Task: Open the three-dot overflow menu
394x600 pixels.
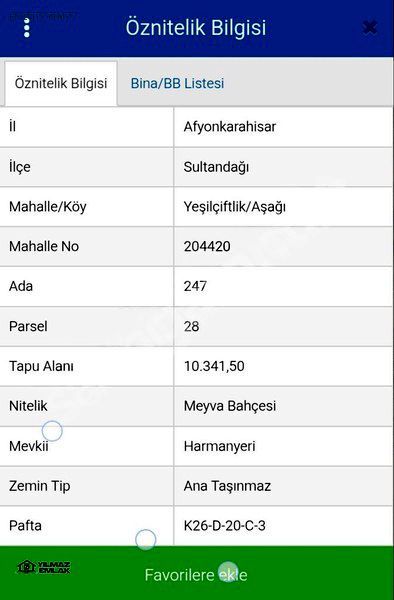Action: point(27,28)
